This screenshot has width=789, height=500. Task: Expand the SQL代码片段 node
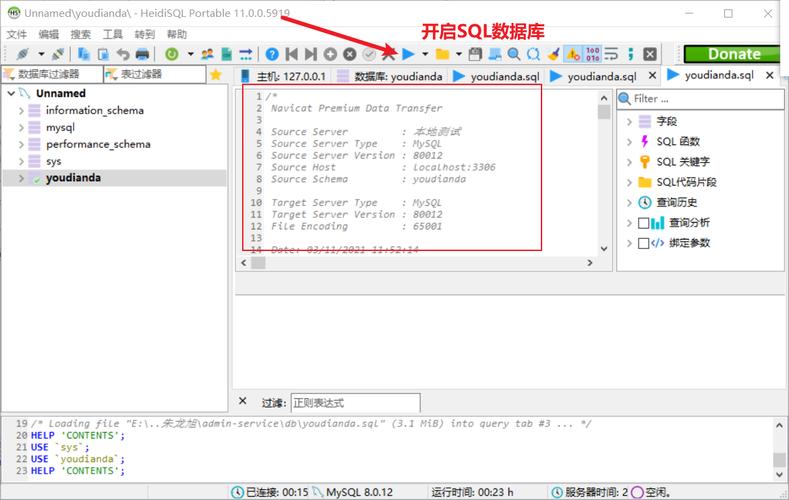629,182
